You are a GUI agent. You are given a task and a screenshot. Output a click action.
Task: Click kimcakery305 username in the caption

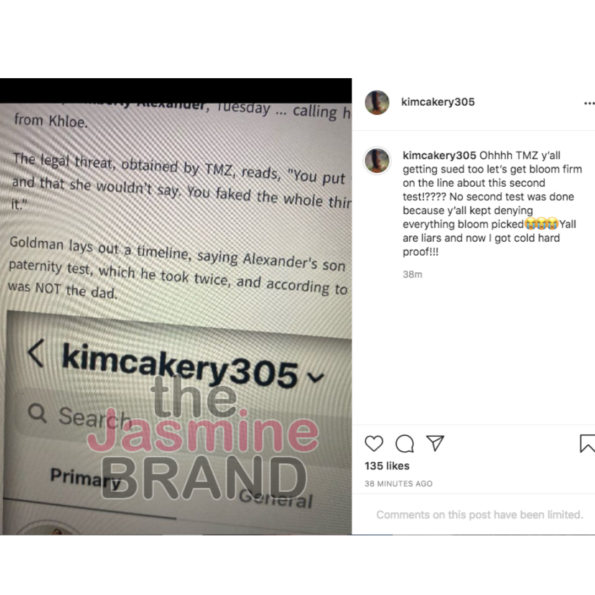pyautogui.click(x=439, y=155)
